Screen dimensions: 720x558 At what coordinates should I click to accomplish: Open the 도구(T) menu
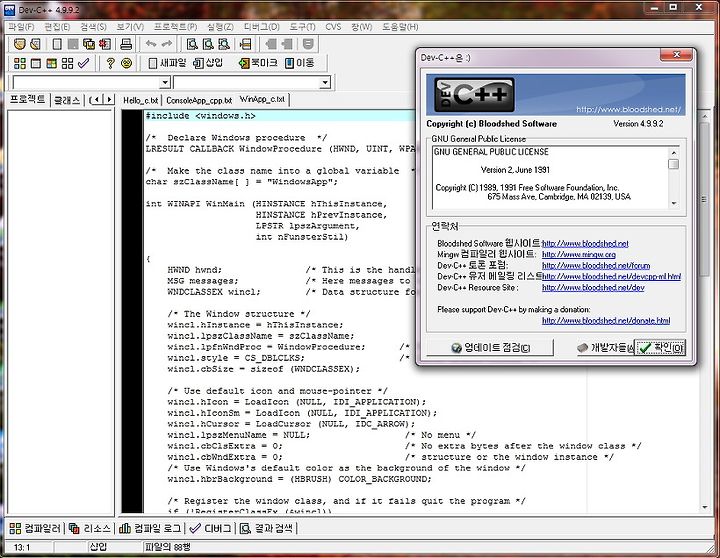click(x=302, y=27)
